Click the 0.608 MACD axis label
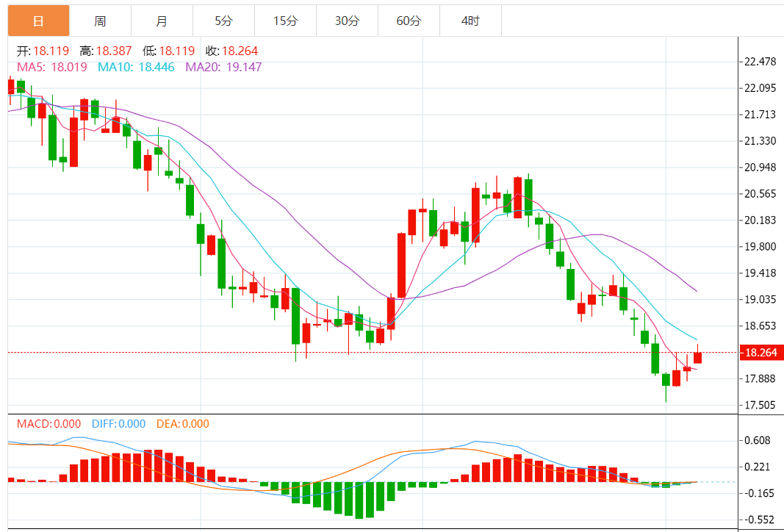The image size is (784, 532). click(x=757, y=440)
